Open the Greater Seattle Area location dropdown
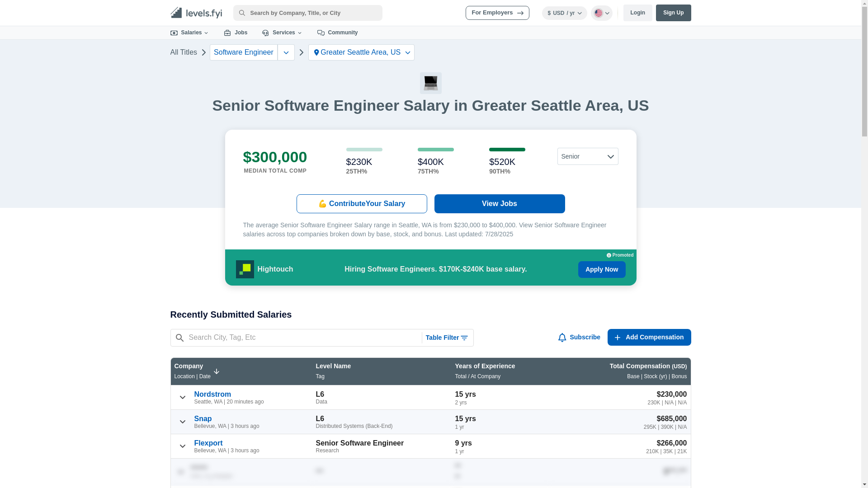The width and height of the screenshot is (868, 488). [x=361, y=52]
